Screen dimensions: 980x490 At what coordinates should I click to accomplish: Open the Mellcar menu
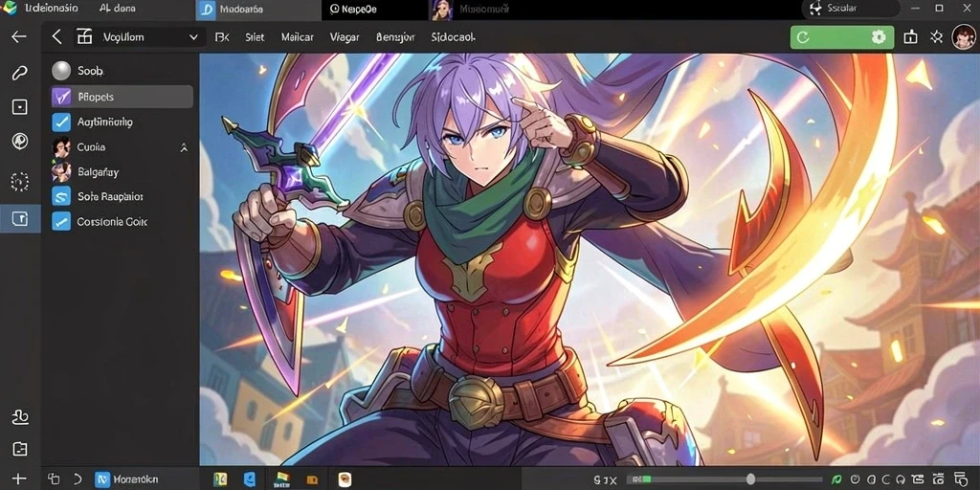click(298, 37)
